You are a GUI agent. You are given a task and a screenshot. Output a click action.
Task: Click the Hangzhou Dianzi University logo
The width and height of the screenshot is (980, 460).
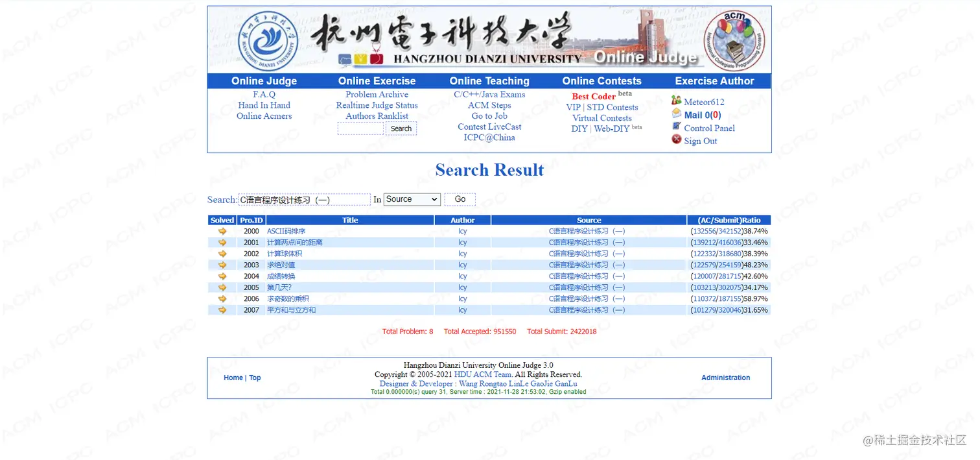coord(268,42)
